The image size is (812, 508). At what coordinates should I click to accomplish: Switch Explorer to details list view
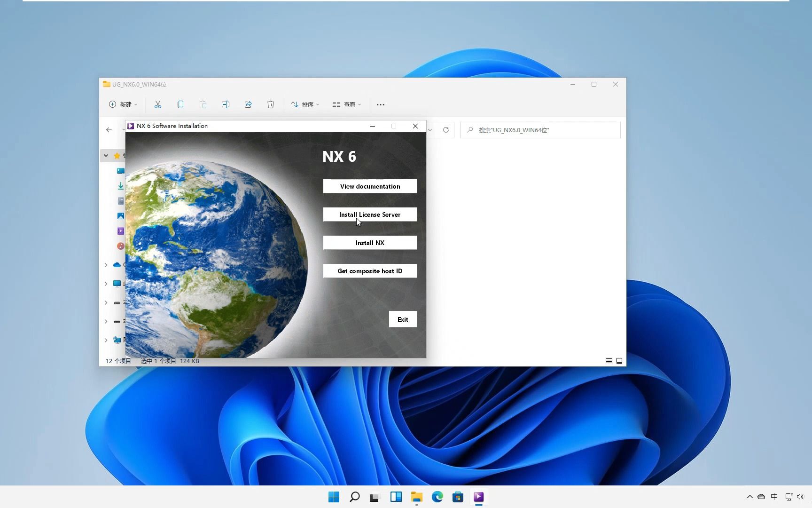click(609, 361)
